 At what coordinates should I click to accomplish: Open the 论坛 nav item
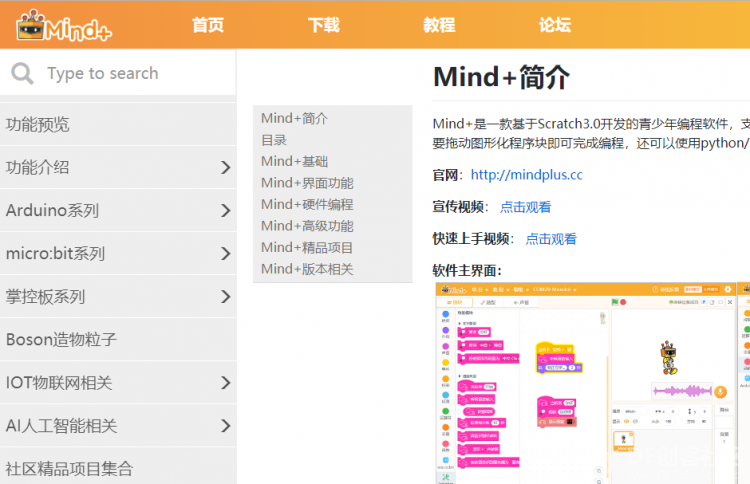coord(555,25)
